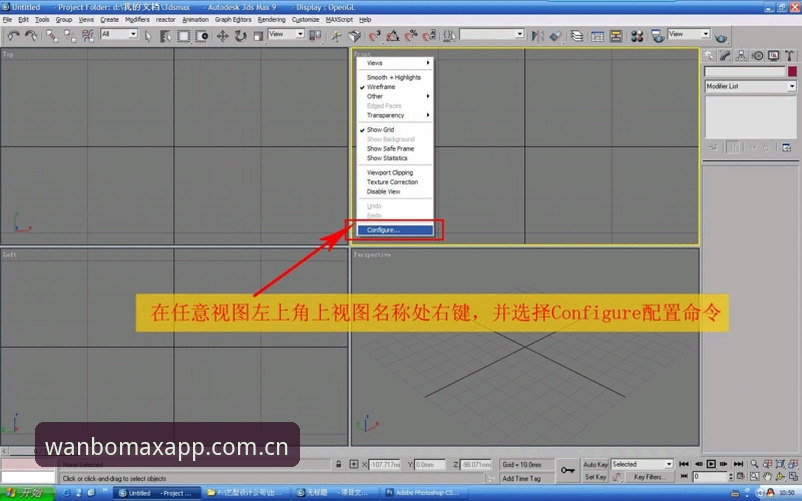The image size is (802, 501).
Task: Click the play animation button
Action: pyautogui.click(x=711, y=464)
